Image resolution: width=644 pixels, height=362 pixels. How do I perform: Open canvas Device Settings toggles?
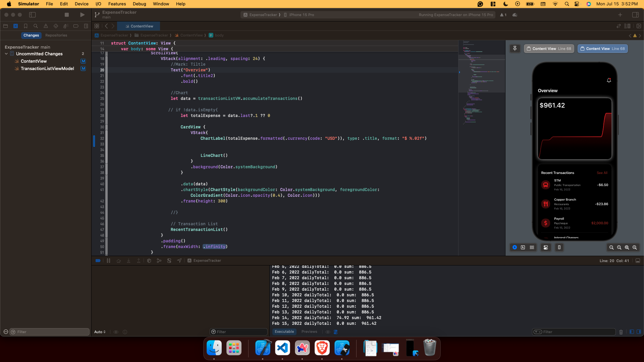click(546, 247)
